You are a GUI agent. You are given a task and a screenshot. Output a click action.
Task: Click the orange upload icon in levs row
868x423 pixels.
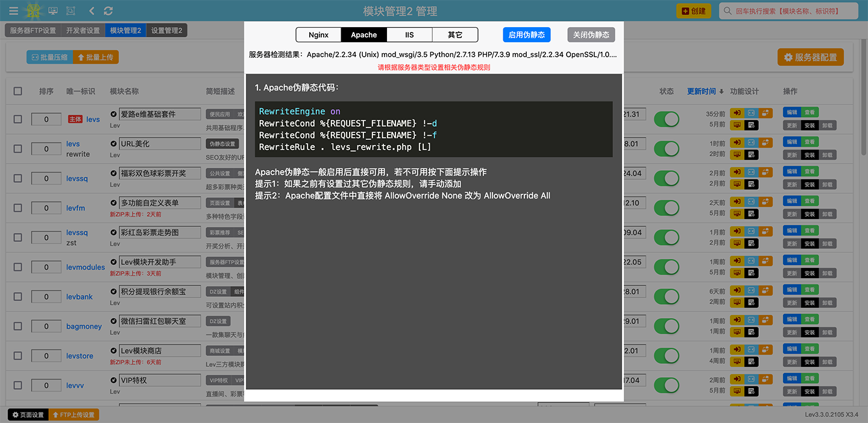coord(766,113)
